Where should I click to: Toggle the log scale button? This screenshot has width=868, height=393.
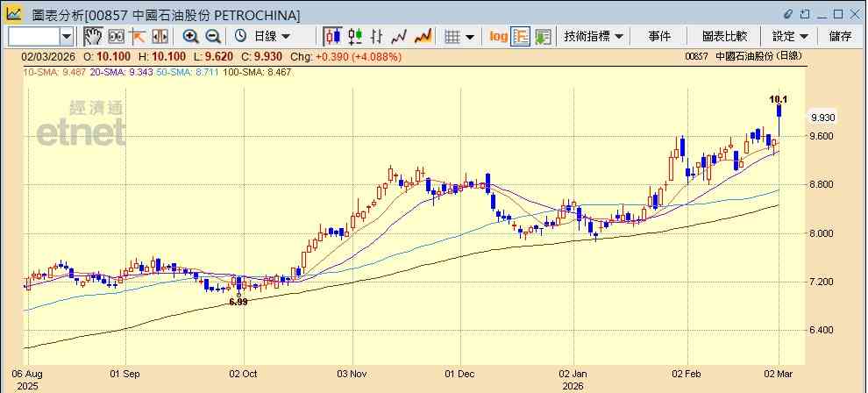tap(498, 37)
